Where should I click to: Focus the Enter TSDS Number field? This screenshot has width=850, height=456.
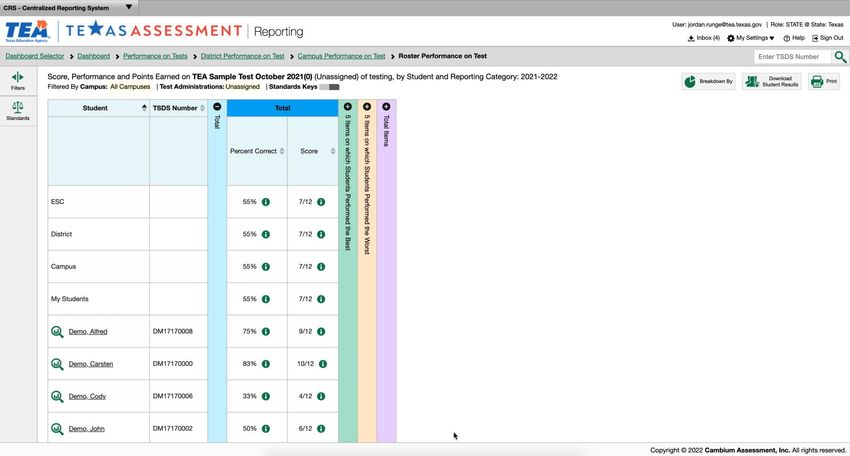click(x=793, y=56)
